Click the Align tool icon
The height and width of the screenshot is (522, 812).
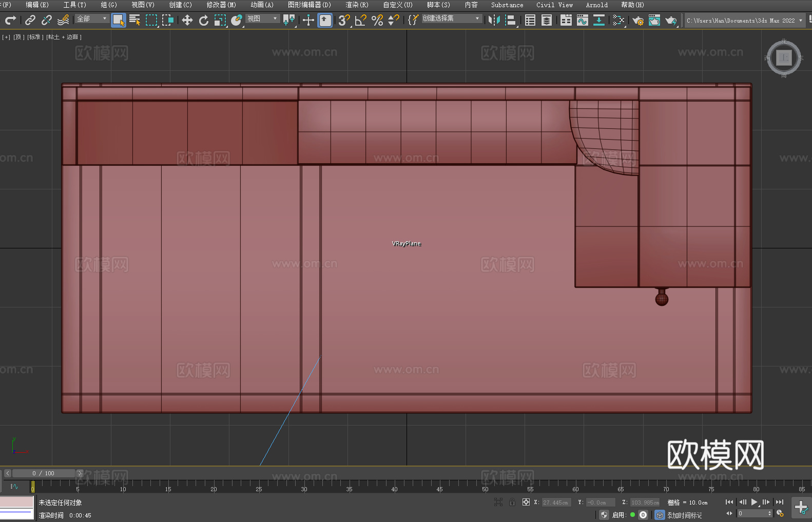click(511, 20)
